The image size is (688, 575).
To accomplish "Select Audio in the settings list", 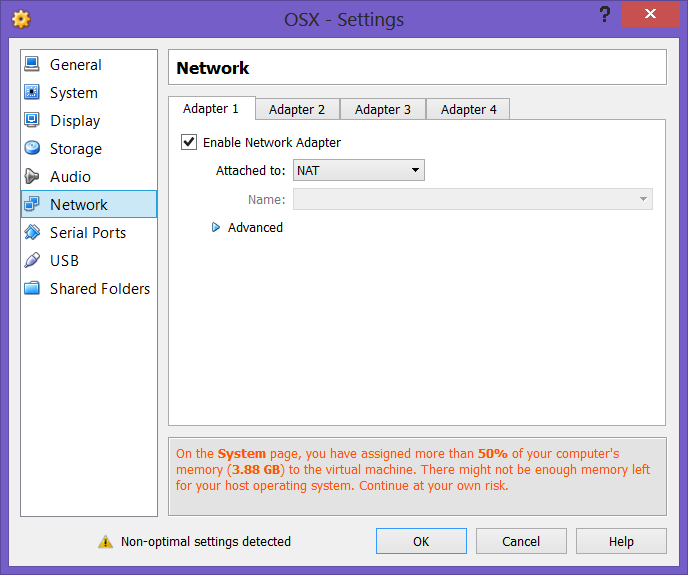I will click(89, 176).
